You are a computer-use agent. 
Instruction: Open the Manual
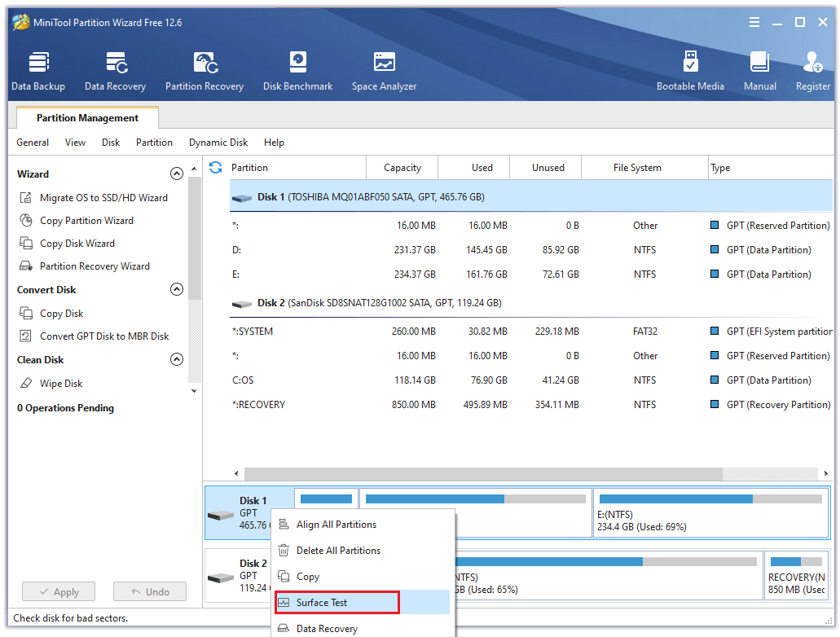click(x=759, y=71)
